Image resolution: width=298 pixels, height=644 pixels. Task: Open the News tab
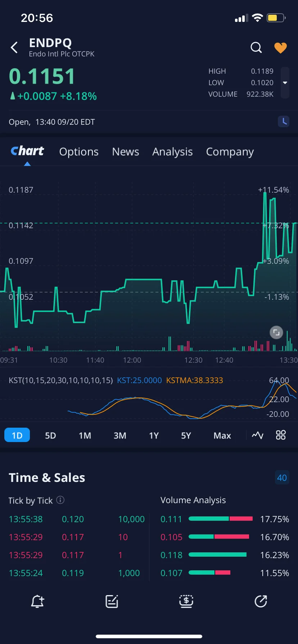coord(126,152)
